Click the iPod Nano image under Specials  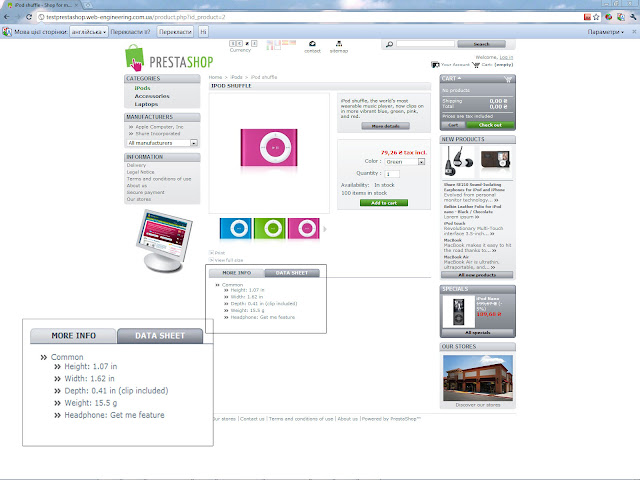pos(458,312)
